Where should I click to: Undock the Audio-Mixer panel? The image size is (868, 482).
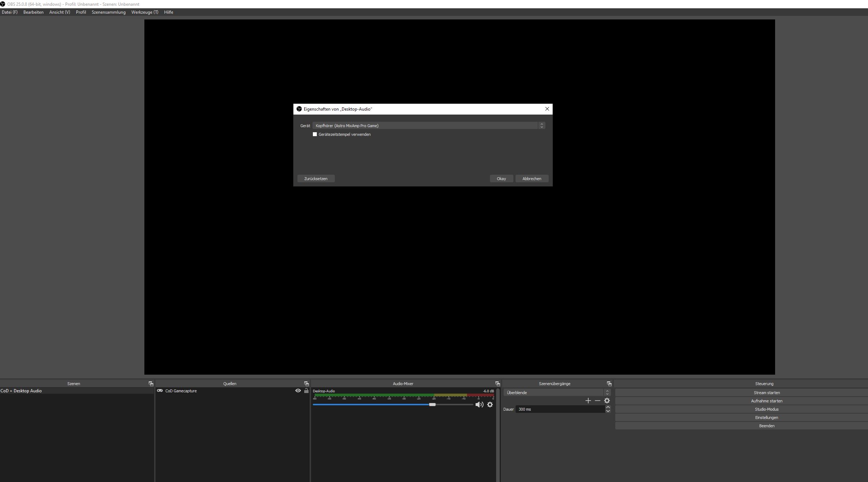498,384
